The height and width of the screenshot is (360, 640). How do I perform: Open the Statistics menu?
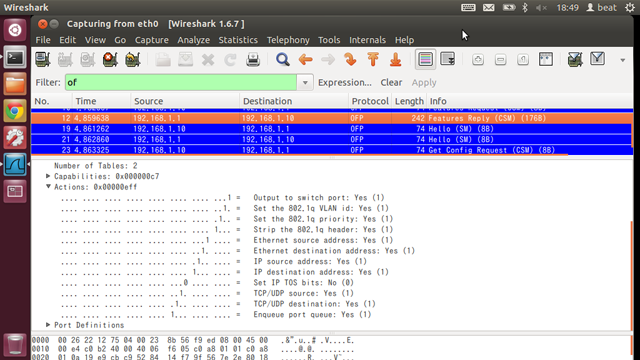click(x=238, y=40)
